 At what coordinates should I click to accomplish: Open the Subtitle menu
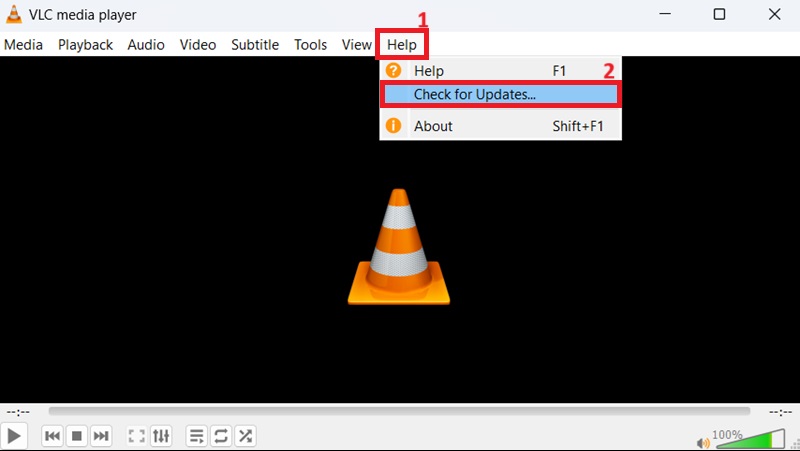pyautogui.click(x=255, y=45)
